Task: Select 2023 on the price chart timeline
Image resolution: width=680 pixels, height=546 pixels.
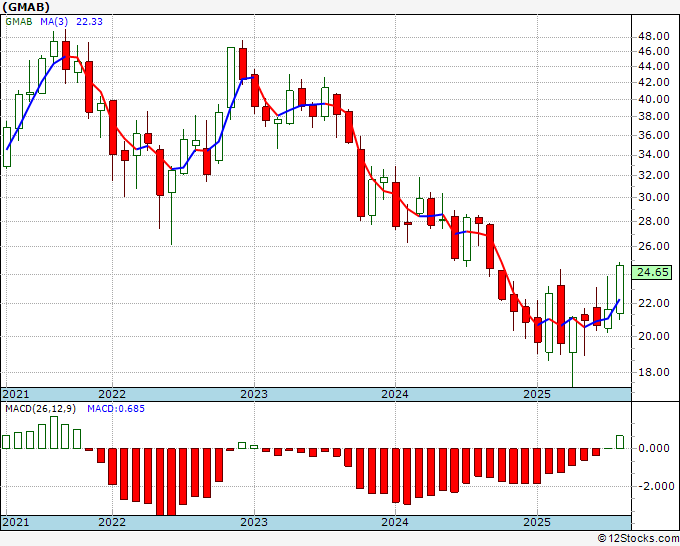Action: pyautogui.click(x=254, y=394)
